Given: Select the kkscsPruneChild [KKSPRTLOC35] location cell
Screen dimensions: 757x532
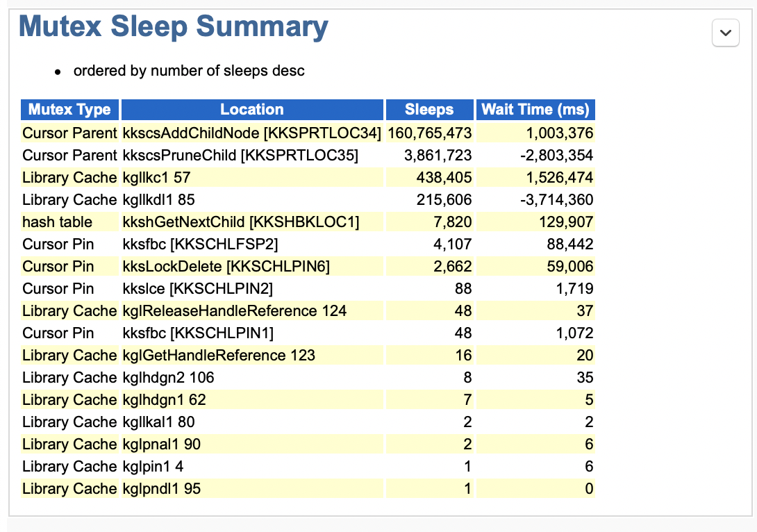Looking at the screenshot, I should [240, 155].
